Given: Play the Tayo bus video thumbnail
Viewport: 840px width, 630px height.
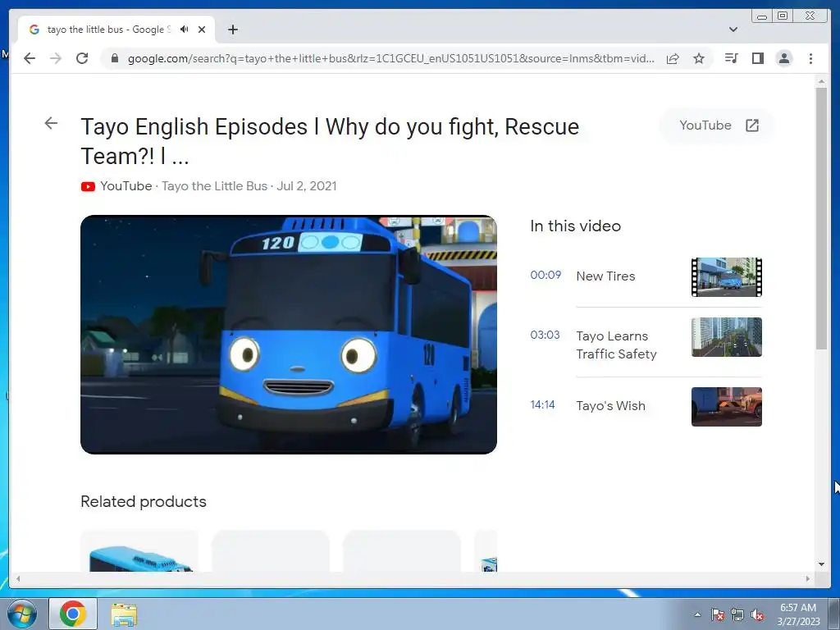Looking at the screenshot, I should pos(289,335).
